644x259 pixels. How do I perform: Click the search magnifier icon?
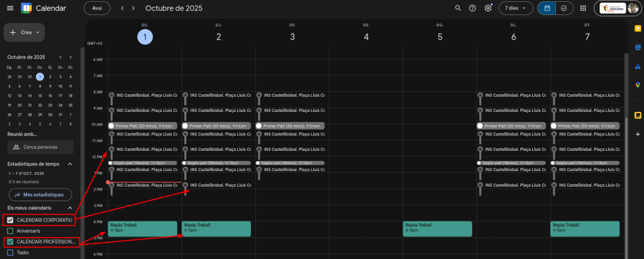458,8
